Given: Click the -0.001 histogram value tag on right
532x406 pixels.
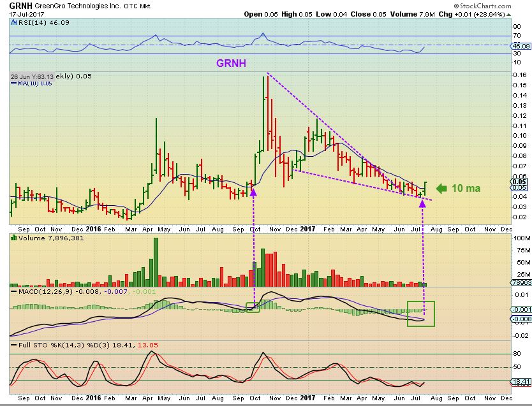Looking at the screenshot, I should point(521,309).
